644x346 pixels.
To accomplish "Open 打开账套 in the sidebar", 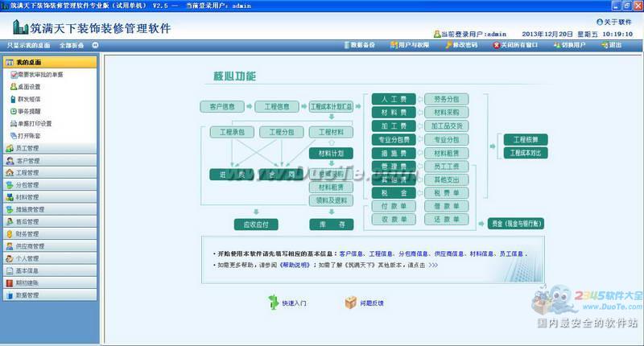I will (x=26, y=136).
